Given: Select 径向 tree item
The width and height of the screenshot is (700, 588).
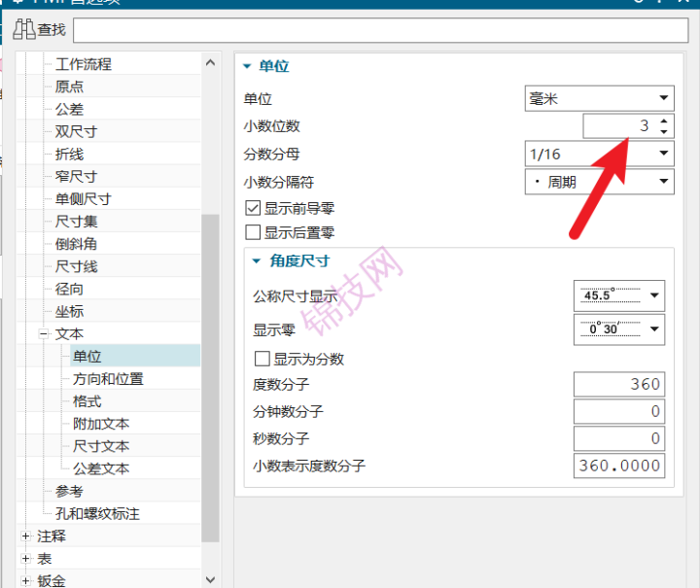Looking at the screenshot, I should [x=69, y=289].
